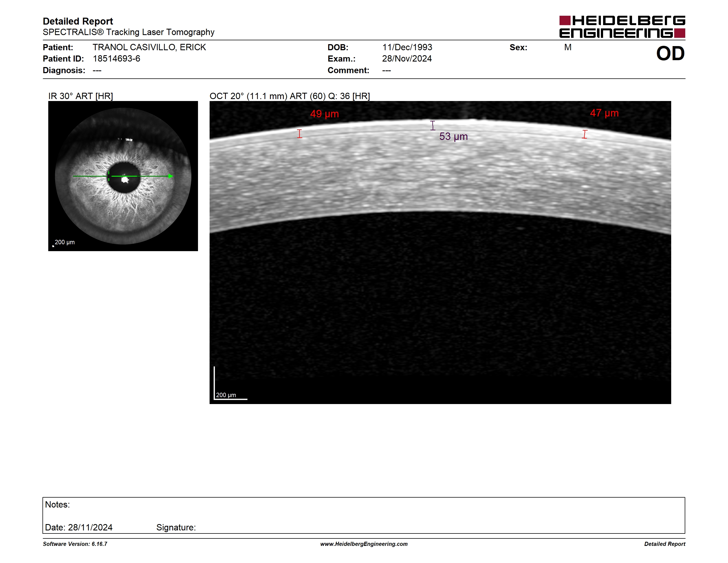Click the OCT corneal cross-section scan image
Image resolution: width=728 pixels, height=563 pixels.
pos(440,253)
